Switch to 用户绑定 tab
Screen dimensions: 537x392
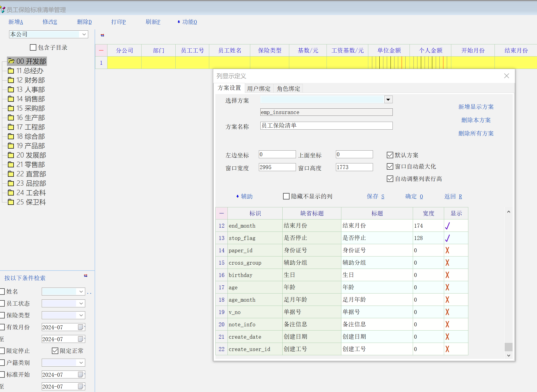(x=259, y=88)
